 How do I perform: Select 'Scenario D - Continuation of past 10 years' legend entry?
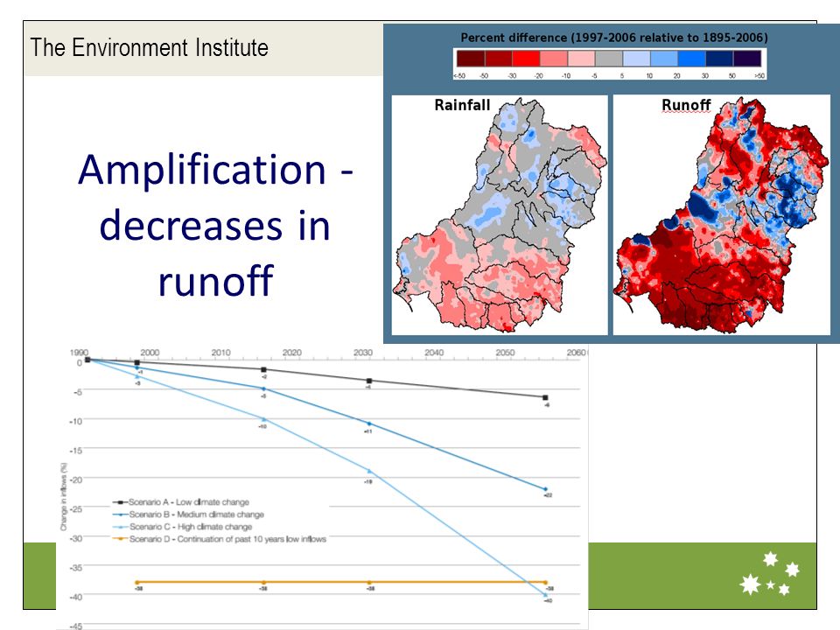220,539
